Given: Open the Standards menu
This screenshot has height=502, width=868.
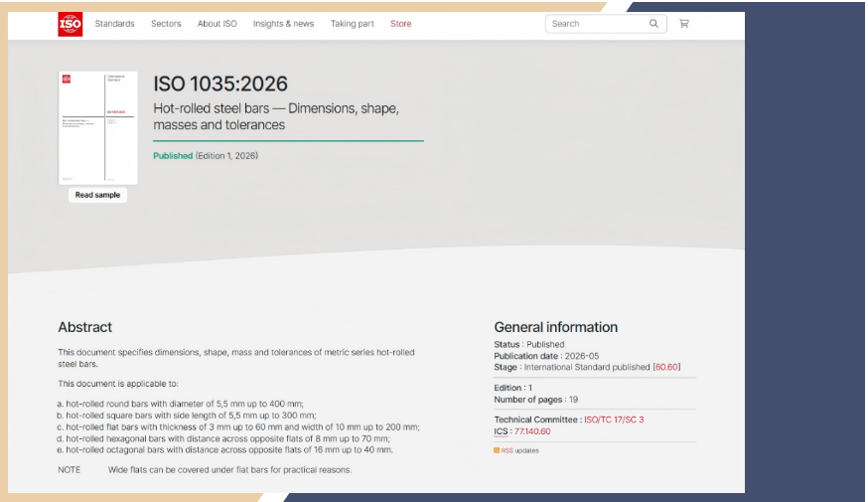Looking at the screenshot, I should click(114, 24).
